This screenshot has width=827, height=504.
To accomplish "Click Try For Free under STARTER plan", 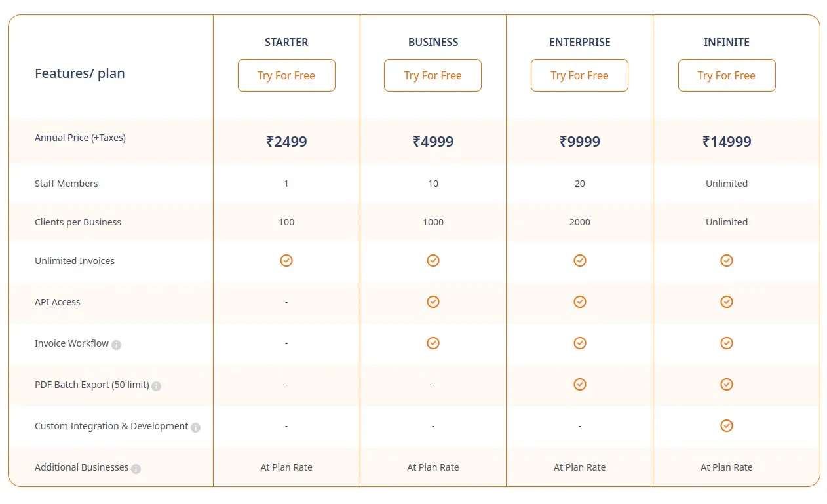I will [x=286, y=75].
